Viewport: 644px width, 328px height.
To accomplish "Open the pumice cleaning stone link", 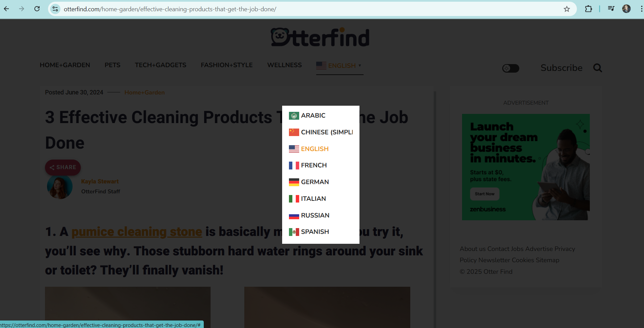I will pos(137,232).
